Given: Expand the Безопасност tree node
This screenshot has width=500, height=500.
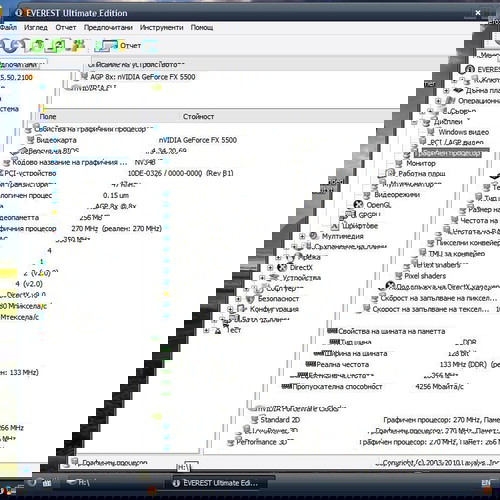Looking at the screenshot, I should pos(238,299).
